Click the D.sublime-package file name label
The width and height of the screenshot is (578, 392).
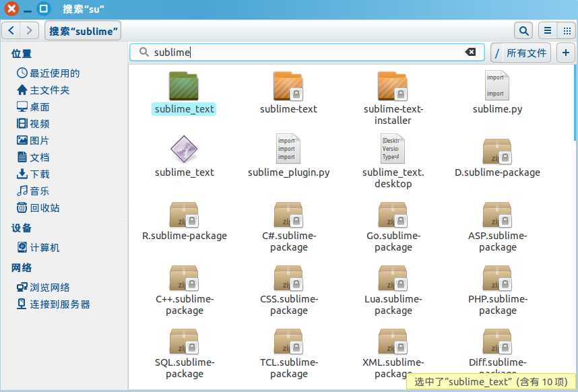pos(497,172)
